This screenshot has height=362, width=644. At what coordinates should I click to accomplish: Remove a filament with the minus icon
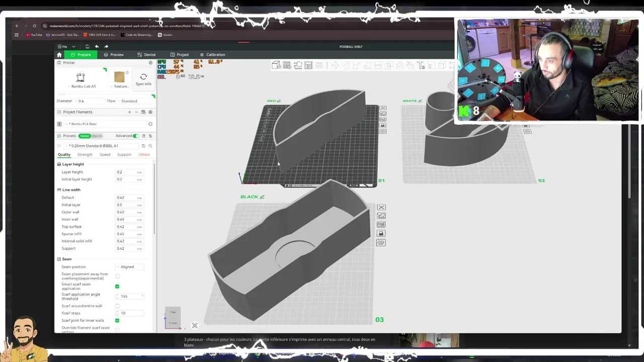136,112
